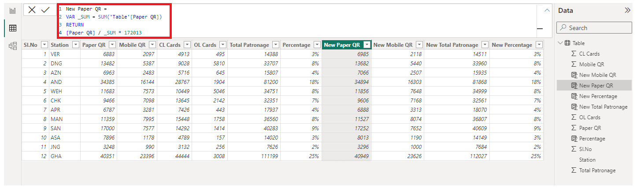Select New Mobile QR calculated column field

pos(594,75)
